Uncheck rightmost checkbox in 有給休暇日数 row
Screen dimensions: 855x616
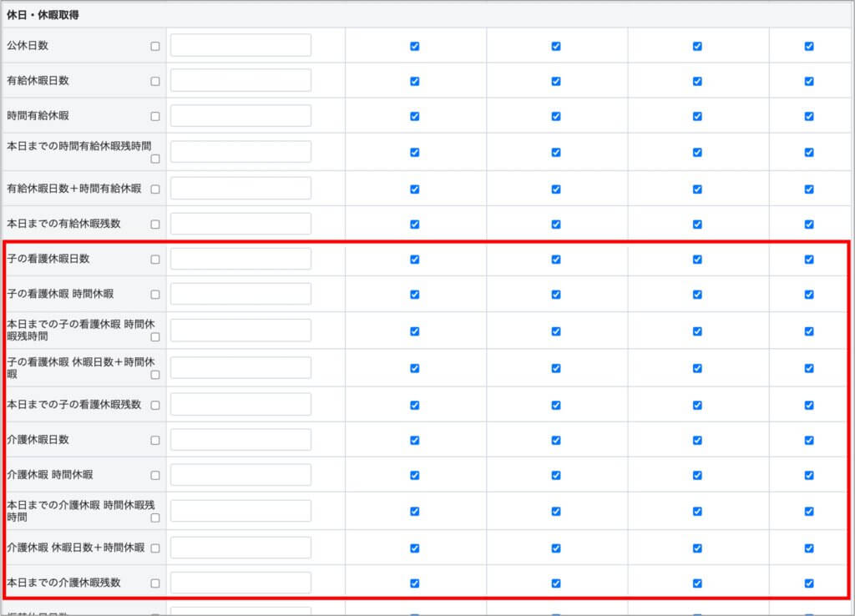tap(808, 82)
